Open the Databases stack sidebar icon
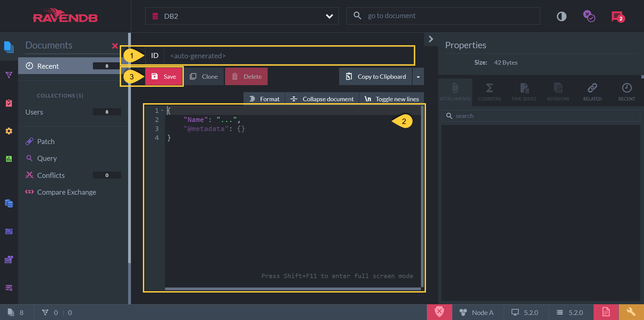 [9, 203]
